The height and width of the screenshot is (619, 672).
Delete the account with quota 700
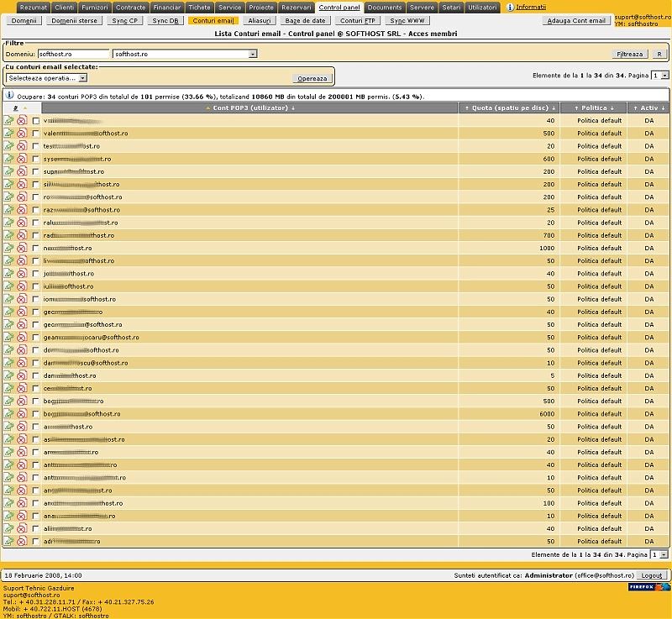22,235
